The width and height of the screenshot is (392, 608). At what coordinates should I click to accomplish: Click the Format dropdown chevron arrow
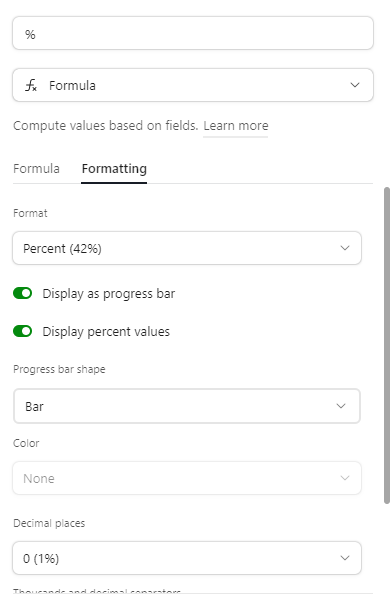(345, 248)
